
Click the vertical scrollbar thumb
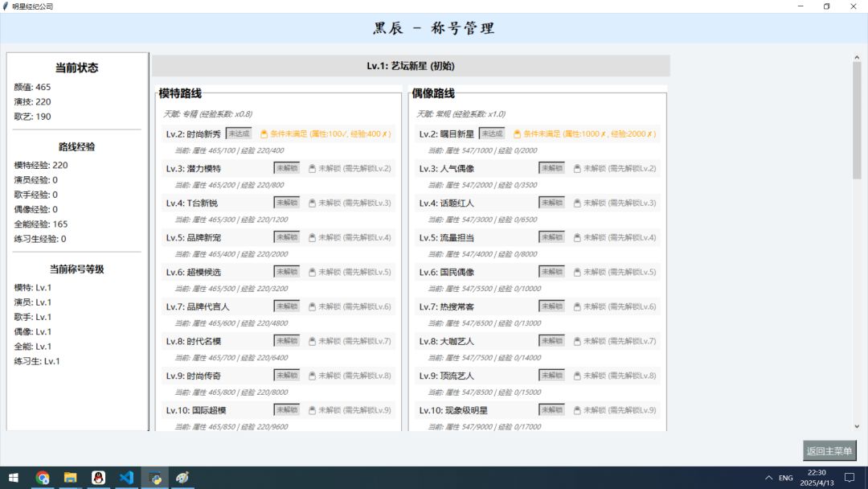click(857, 120)
